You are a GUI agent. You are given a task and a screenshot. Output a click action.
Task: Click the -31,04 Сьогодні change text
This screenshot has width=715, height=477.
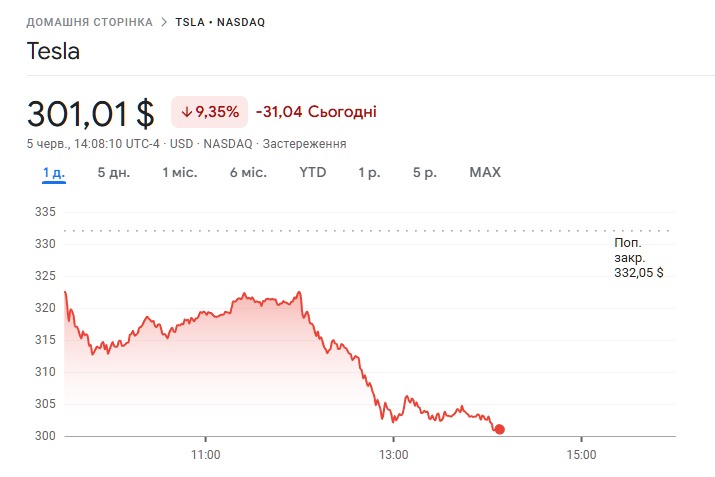(x=316, y=111)
